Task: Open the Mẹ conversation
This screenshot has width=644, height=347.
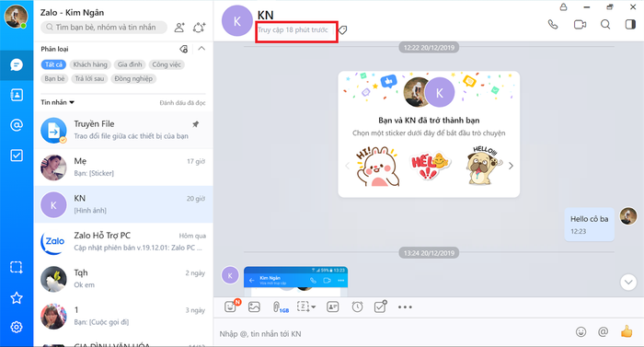Action: 123,167
